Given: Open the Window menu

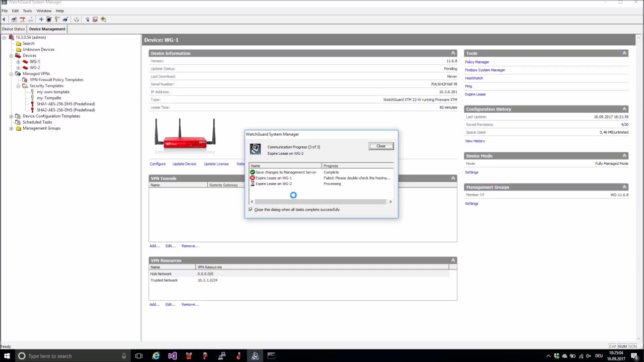Looking at the screenshot, I should coord(44,11).
